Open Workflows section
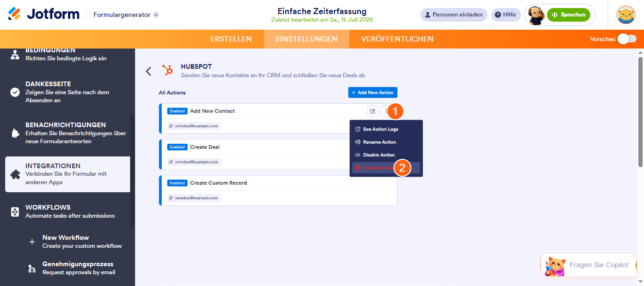644x286 pixels. pyautogui.click(x=68, y=211)
